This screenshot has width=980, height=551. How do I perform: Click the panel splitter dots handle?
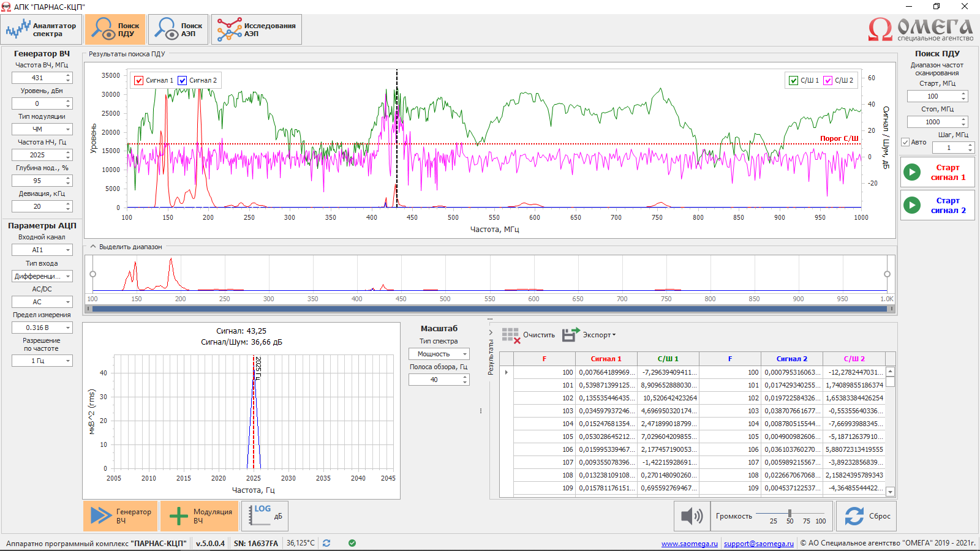click(481, 411)
